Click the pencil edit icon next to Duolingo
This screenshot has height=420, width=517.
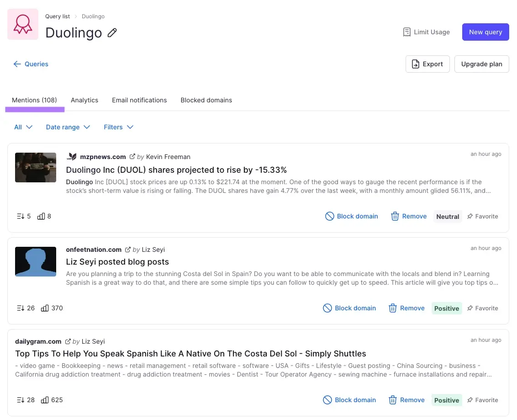112,32
